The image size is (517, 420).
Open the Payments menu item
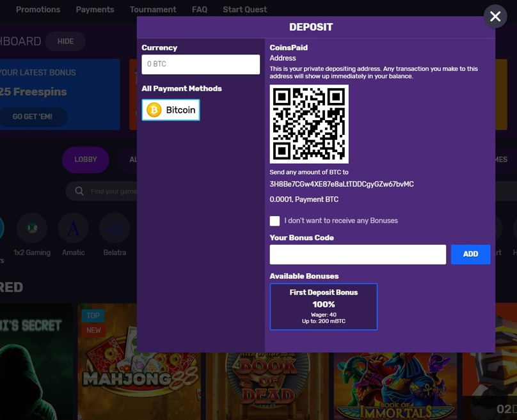95,10
